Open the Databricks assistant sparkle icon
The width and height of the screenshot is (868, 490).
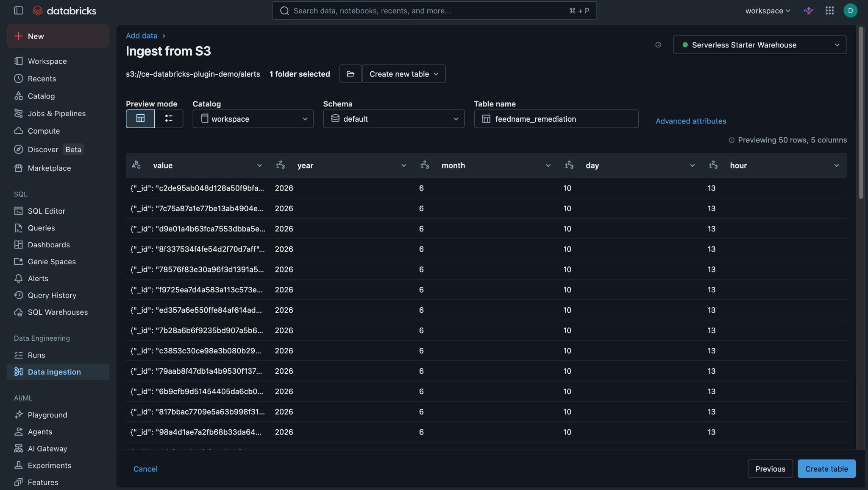[x=809, y=11]
